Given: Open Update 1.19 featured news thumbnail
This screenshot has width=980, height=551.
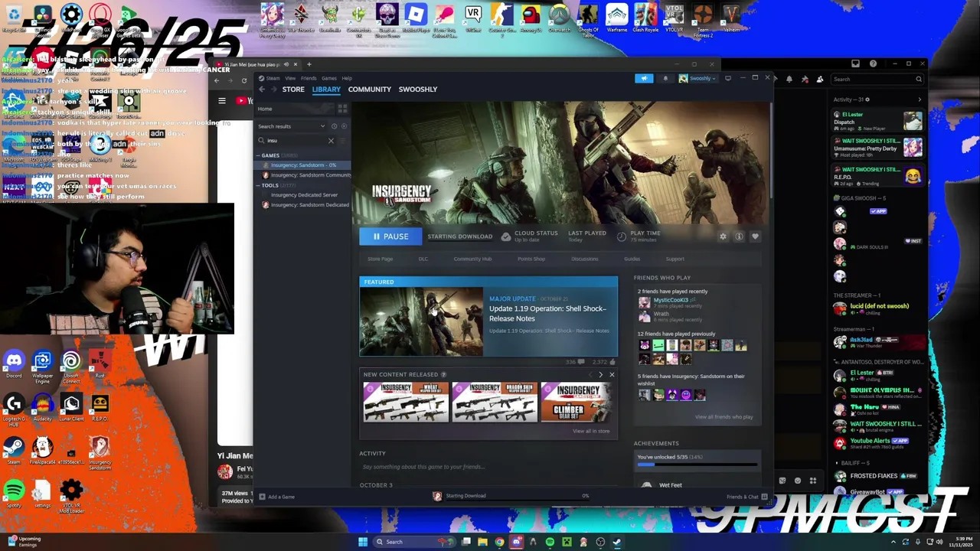Looking at the screenshot, I should point(421,321).
